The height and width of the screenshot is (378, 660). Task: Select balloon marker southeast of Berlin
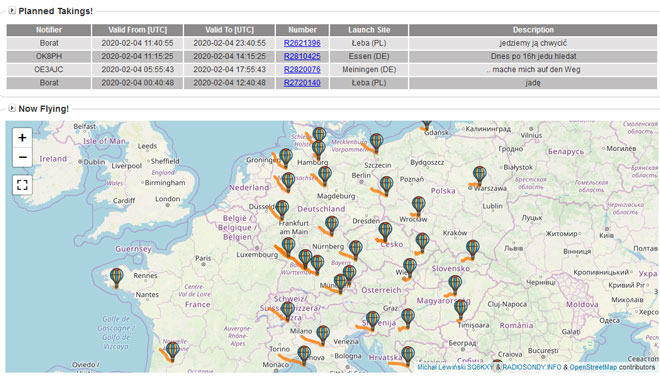(386, 186)
